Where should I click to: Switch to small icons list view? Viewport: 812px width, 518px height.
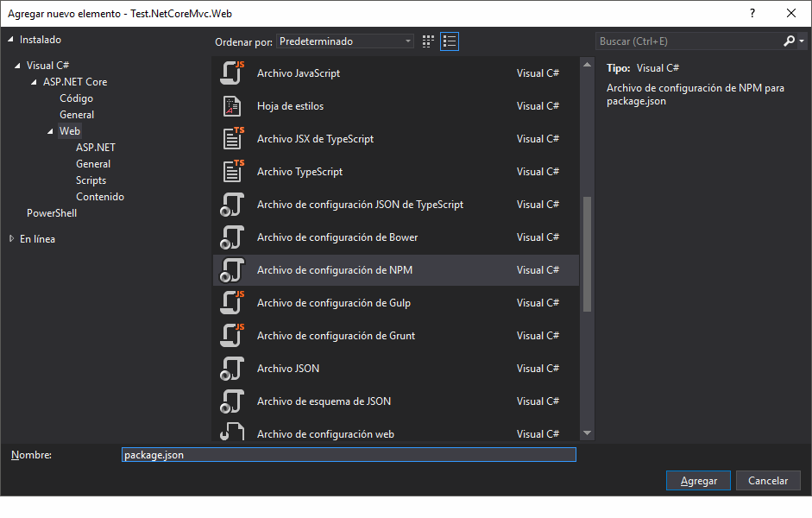(450, 41)
